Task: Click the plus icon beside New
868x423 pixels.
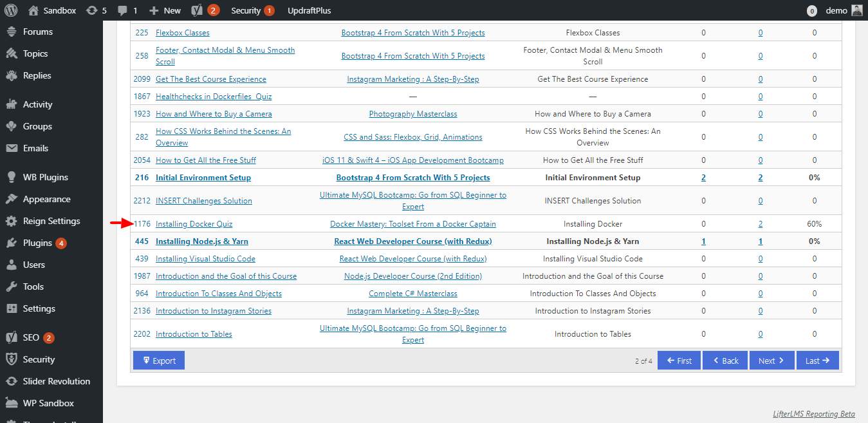Action: (x=154, y=10)
